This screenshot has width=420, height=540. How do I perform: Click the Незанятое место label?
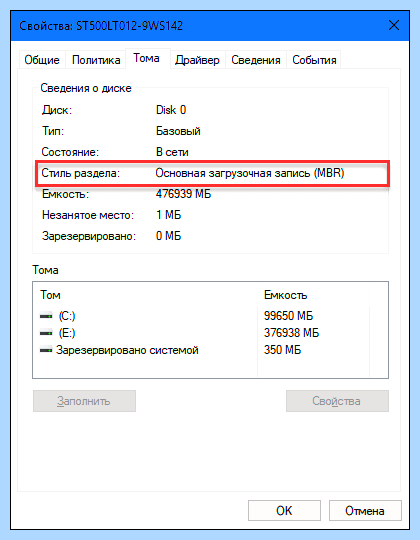pyautogui.click(x=88, y=215)
